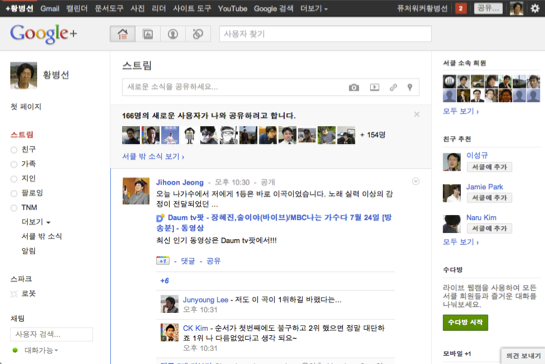Open post options arrow on Jihoon Jeong's post
Viewport: 545px width, 364px height.
[416, 181]
